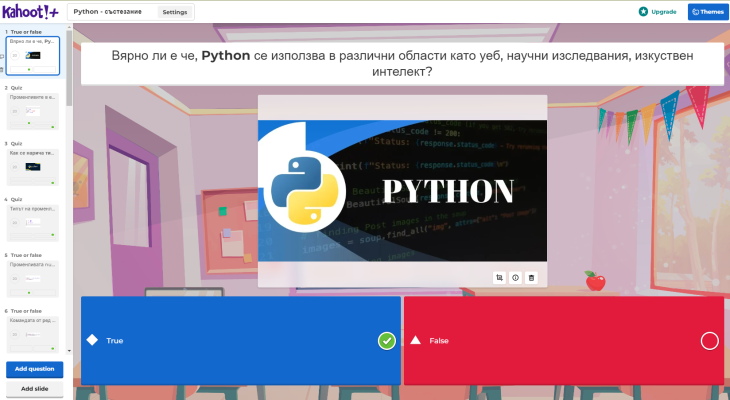
Task: Select question 2 Quiz thumbnail
Action: pyautogui.click(x=34, y=110)
